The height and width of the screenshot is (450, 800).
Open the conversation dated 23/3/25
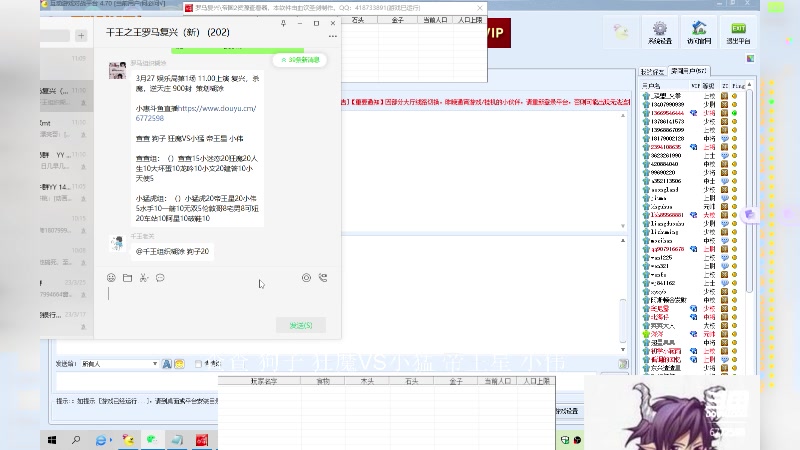[x=66, y=288]
